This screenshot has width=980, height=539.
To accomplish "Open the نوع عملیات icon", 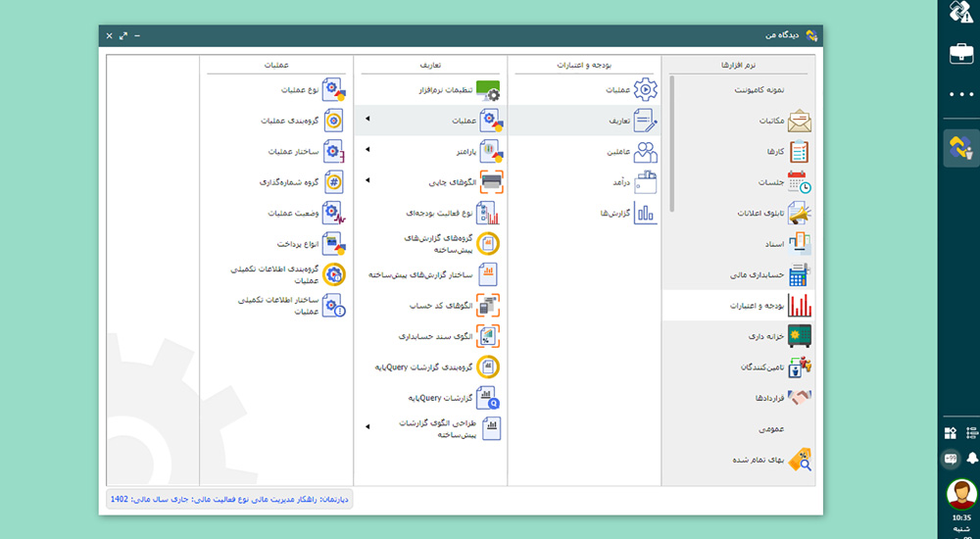I will coord(334,90).
